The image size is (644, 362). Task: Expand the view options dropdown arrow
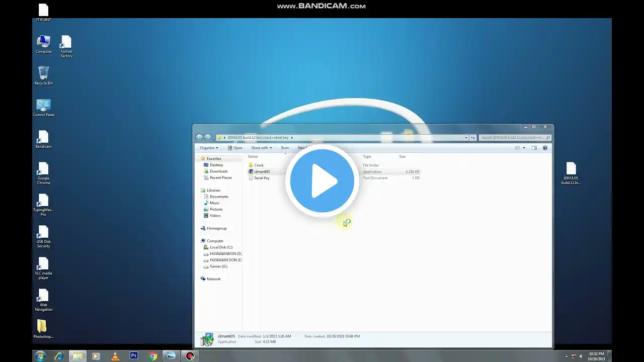click(524, 148)
